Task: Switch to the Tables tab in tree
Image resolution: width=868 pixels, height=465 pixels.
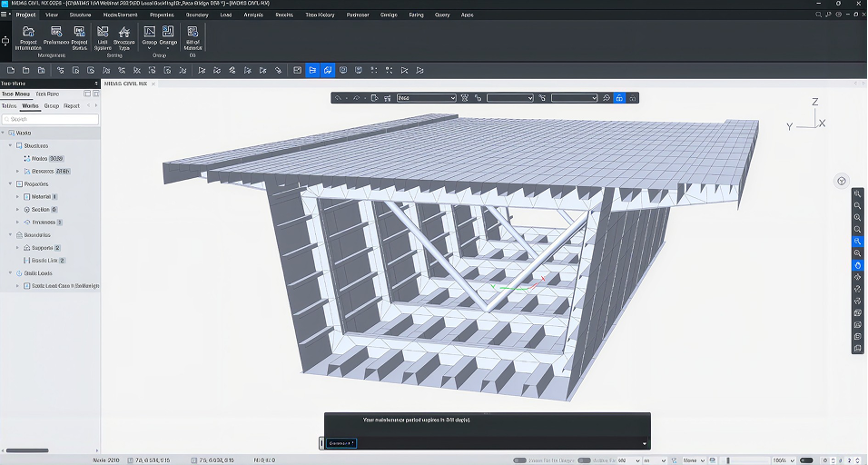Action: click(9, 105)
